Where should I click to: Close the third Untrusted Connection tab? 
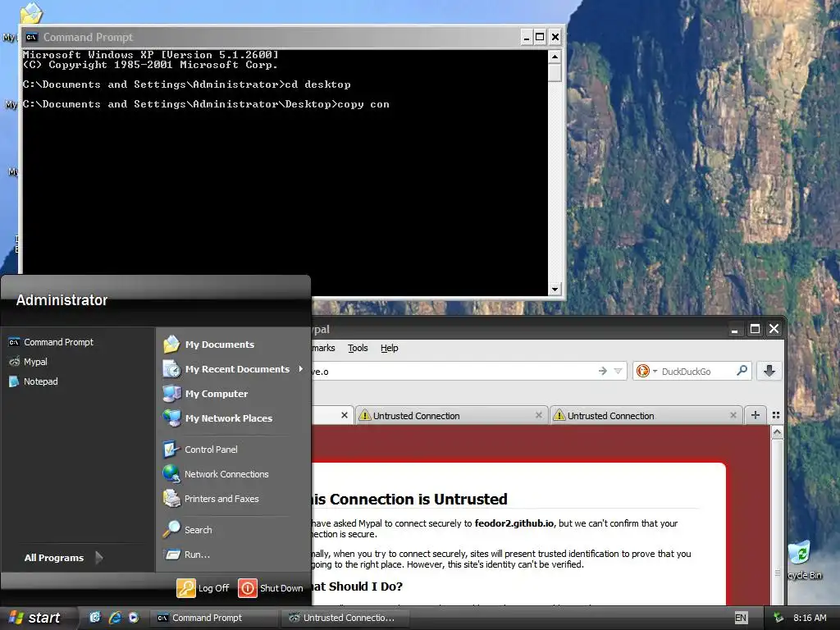coord(733,415)
